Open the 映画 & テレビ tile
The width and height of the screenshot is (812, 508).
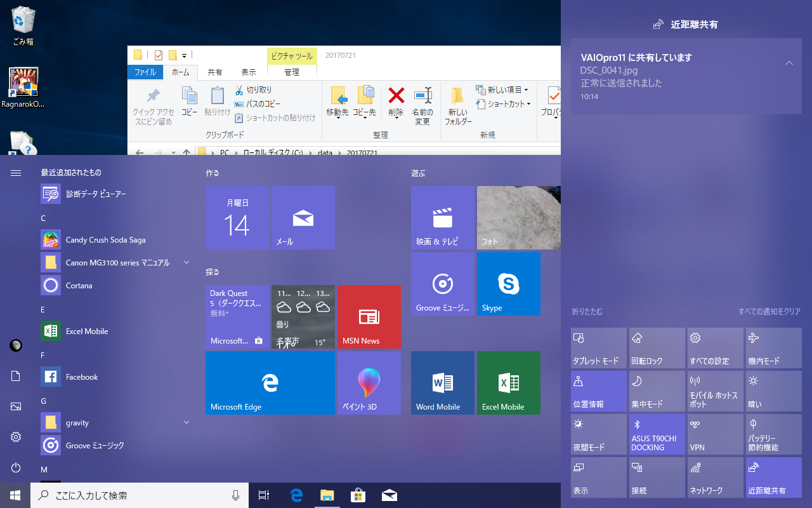443,218
